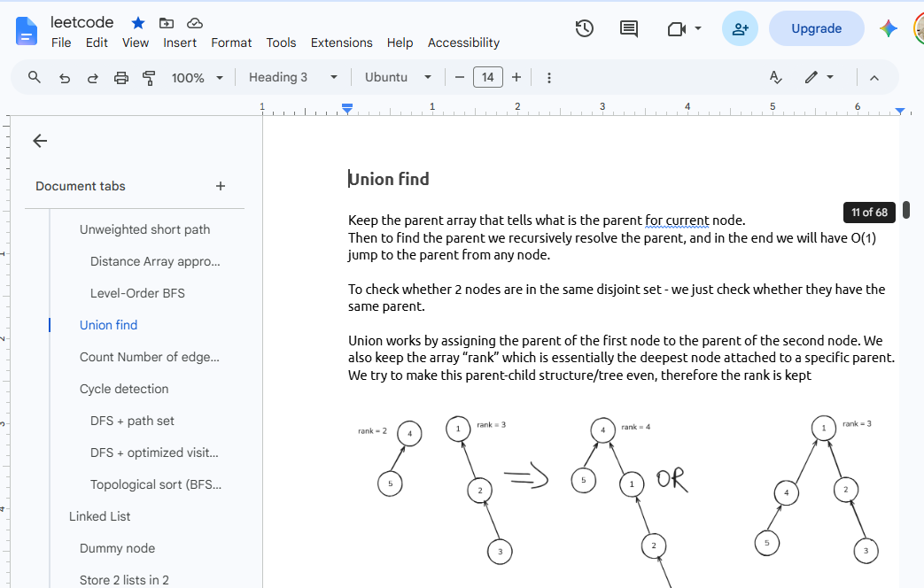Show comments panel icon
Viewport: 924px width, 588px height.
click(629, 28)
